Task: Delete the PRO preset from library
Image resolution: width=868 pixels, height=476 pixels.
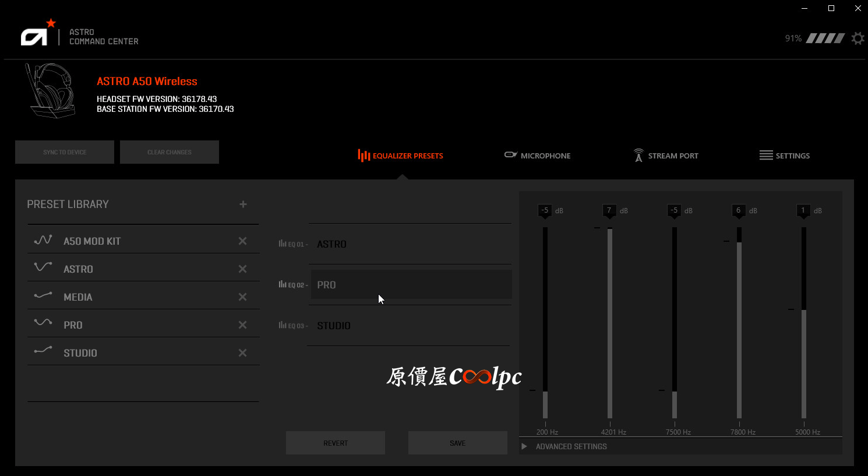Action: click(x=243, y=325)
